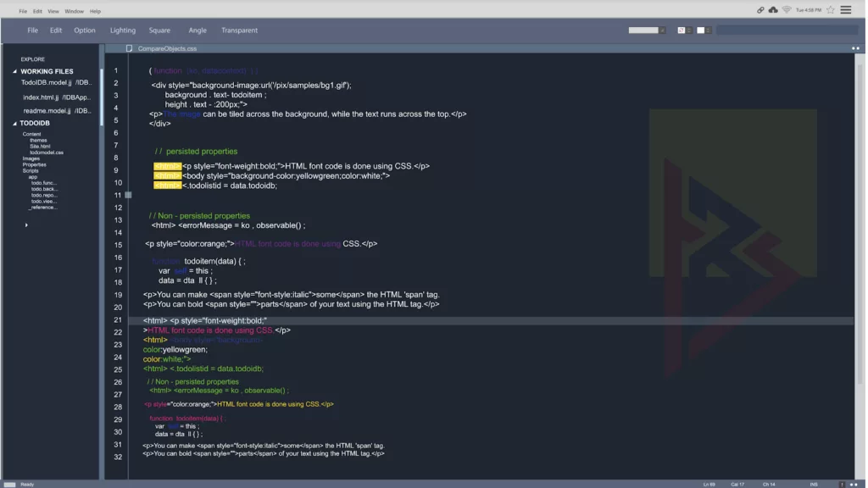
Task: Select the CompareObjects.css tab
Action: pos(167,48)
